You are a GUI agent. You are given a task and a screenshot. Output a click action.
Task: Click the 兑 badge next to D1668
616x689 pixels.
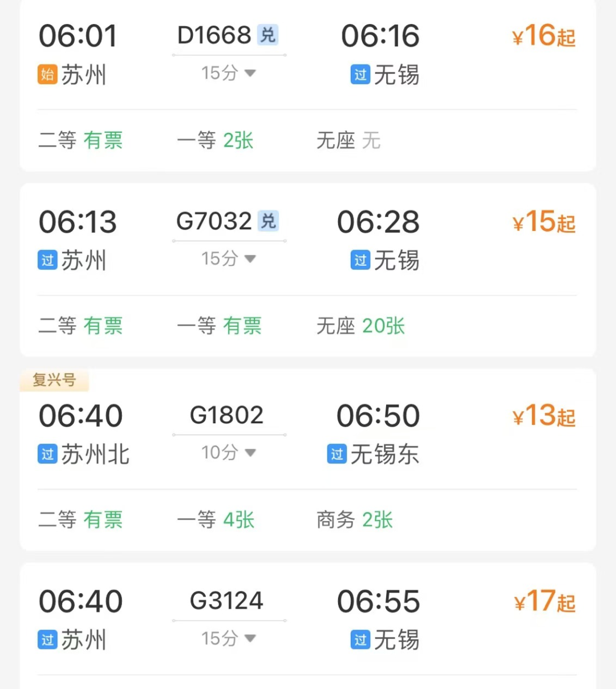268,35
